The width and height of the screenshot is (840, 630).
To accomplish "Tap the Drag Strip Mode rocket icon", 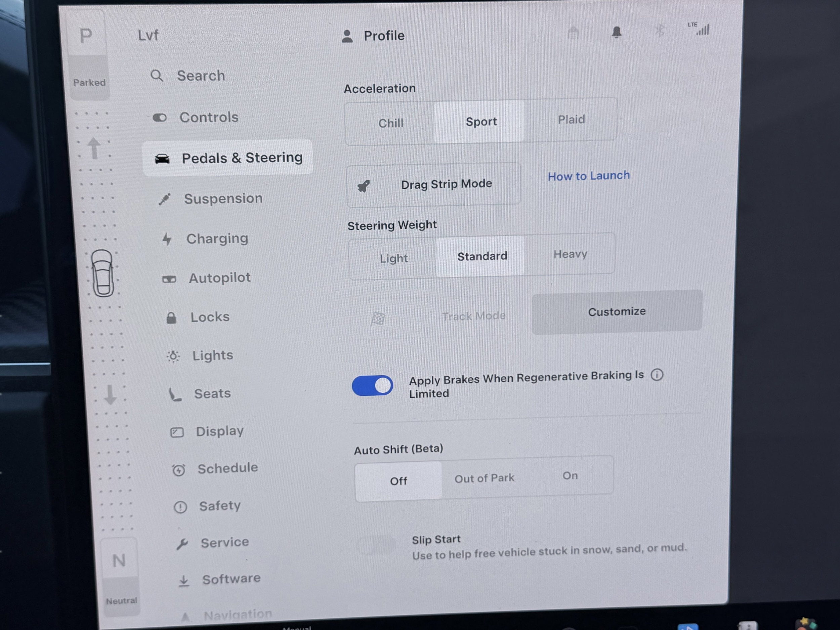I will tap(364, 186).
